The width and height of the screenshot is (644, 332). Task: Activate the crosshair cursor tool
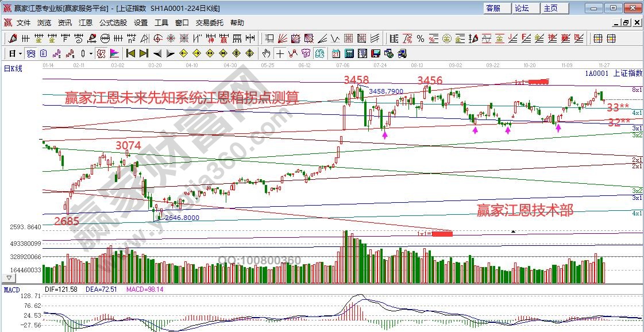point(280,53)
